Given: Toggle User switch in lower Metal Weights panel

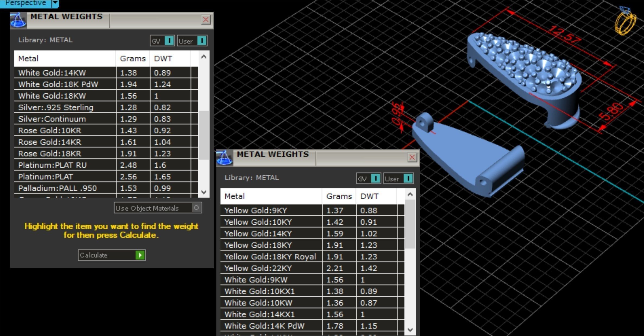Looking at the screenshot, I should coord(408,178).
